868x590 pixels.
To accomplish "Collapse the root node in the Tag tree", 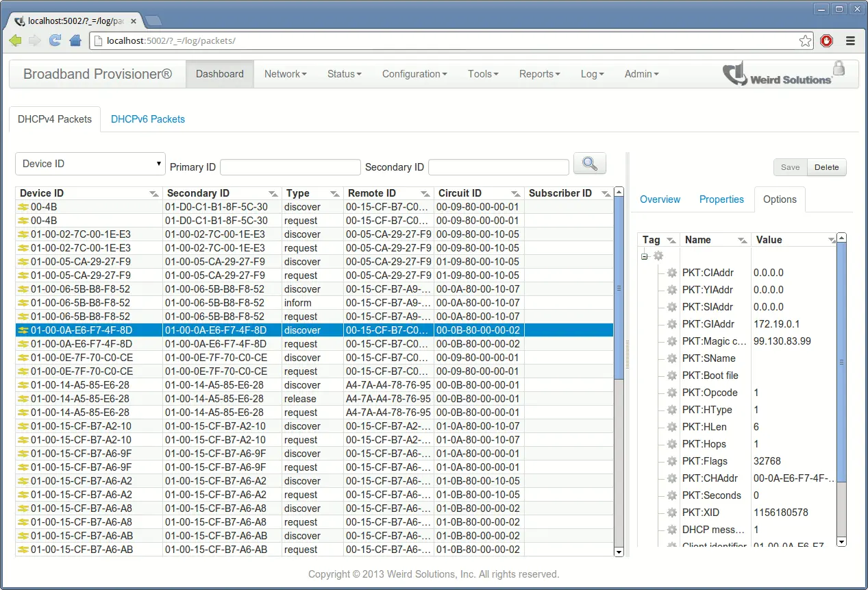I will (644, 255).
